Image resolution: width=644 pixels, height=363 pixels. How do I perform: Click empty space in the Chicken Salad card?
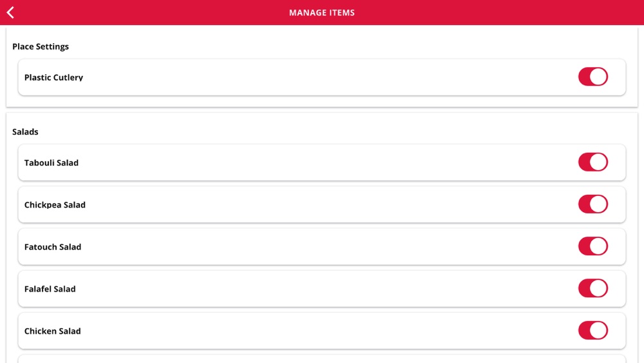(x=328, y=331)
